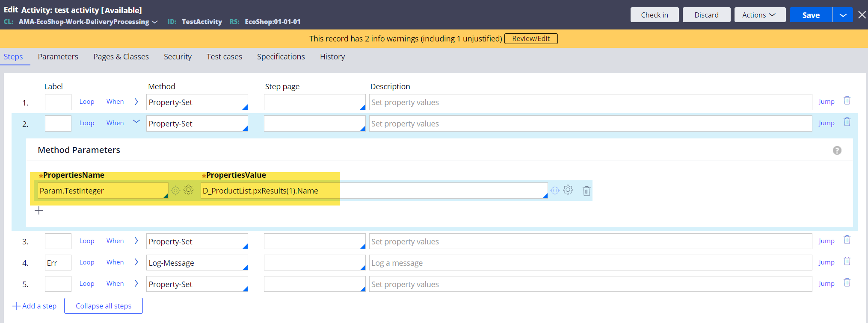Focus the Param.TestInteger PropertiesName field
Image resolution: width=868 pixels, height=323 pixels.
point(103,191)
